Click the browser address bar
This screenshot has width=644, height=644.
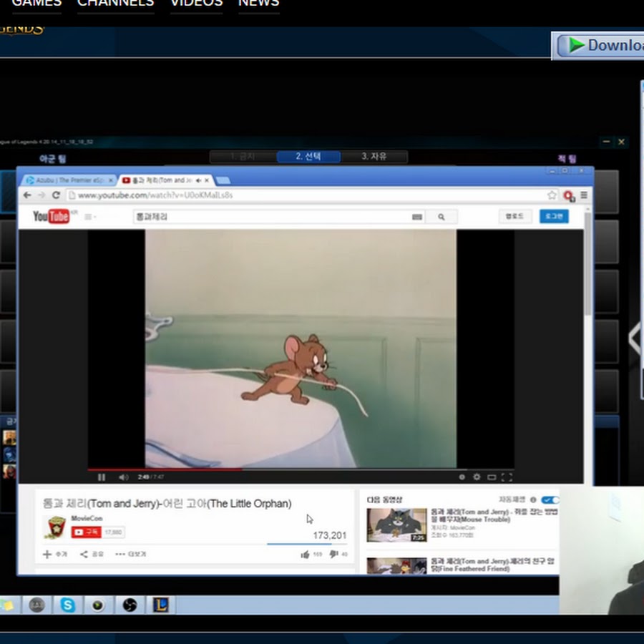pos(306,195)
